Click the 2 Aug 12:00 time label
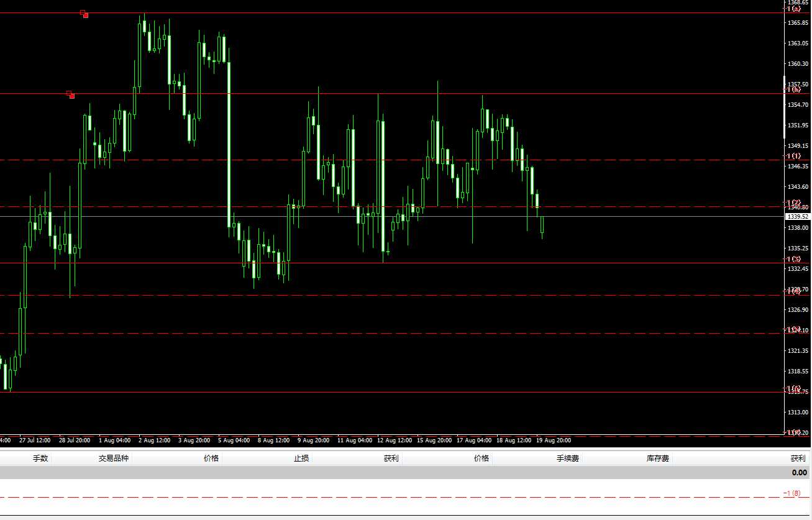 click(154, 440)
